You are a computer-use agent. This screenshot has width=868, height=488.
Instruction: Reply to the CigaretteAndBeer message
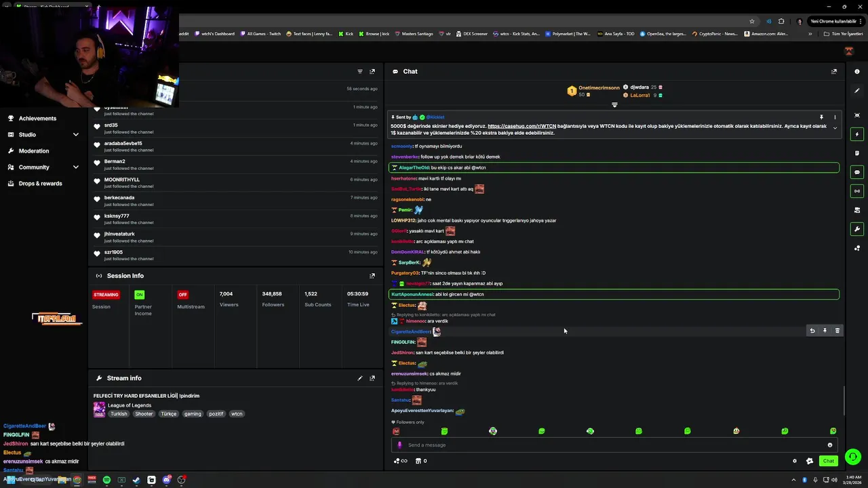tap(812, 331)
